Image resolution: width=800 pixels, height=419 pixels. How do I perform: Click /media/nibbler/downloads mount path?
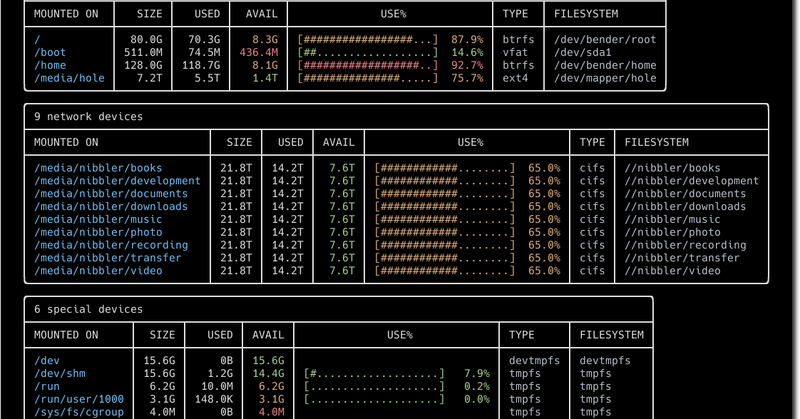[111, 206]
